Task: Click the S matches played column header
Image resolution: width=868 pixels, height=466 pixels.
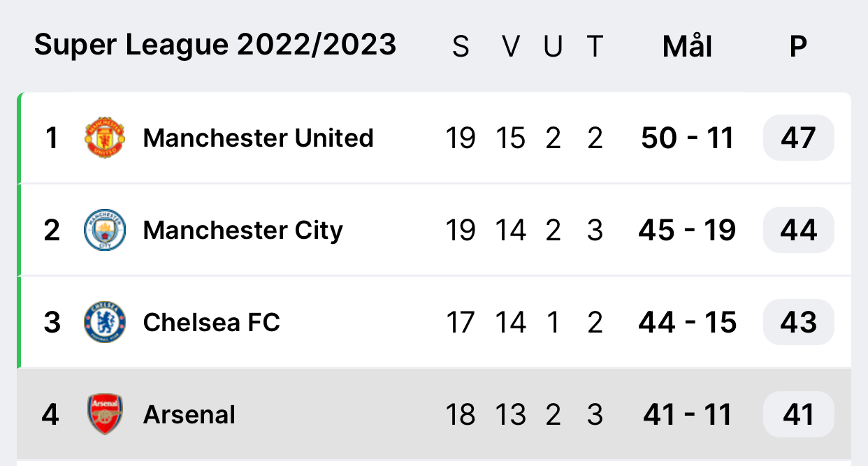Action: pyautogui.click(x=461, y=47)
